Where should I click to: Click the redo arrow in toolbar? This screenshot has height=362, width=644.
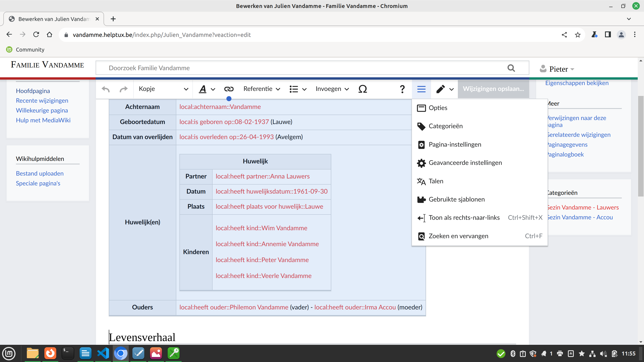coord(123,89)
